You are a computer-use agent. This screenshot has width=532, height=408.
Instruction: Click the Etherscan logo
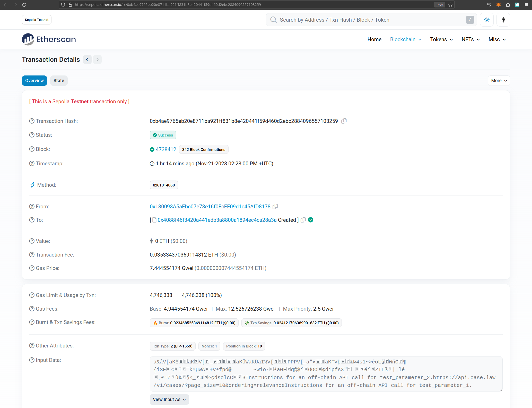49,39
